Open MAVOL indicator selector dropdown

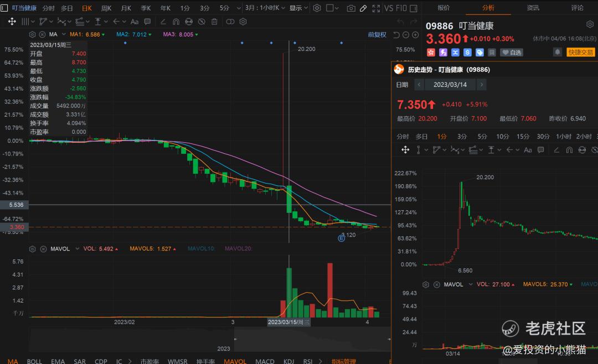tap(78, 249)
